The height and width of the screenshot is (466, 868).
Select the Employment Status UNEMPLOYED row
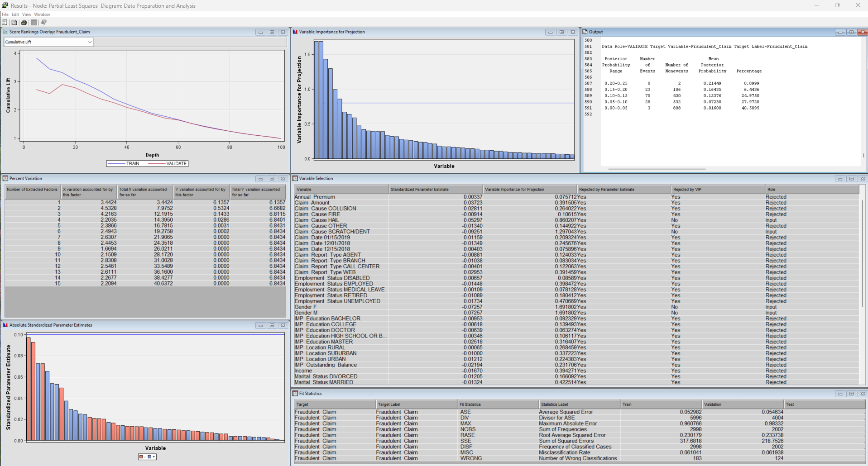click(576, 301)
